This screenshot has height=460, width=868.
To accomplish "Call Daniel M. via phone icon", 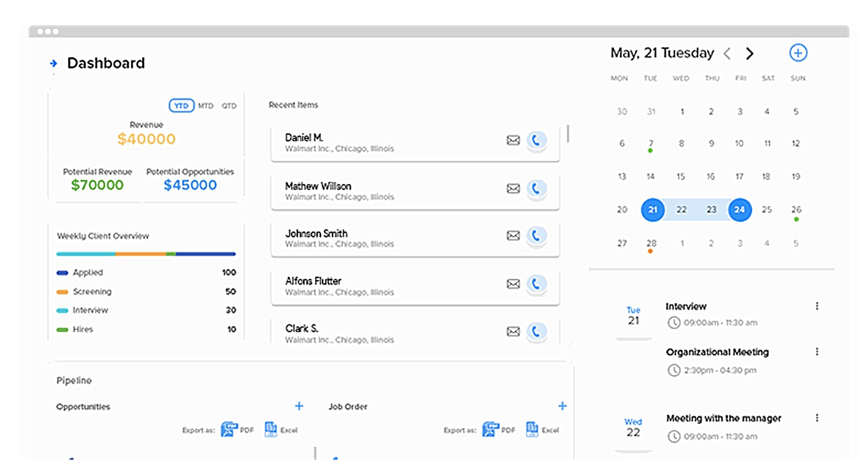I will (536, 140).
